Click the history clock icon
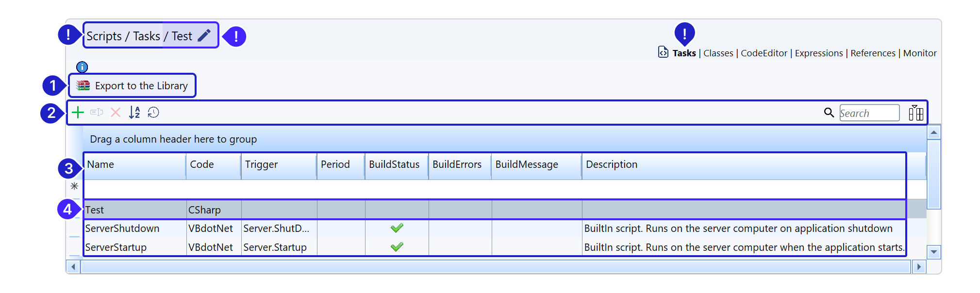This screenshot has width=980, height=293. (153, 113)
